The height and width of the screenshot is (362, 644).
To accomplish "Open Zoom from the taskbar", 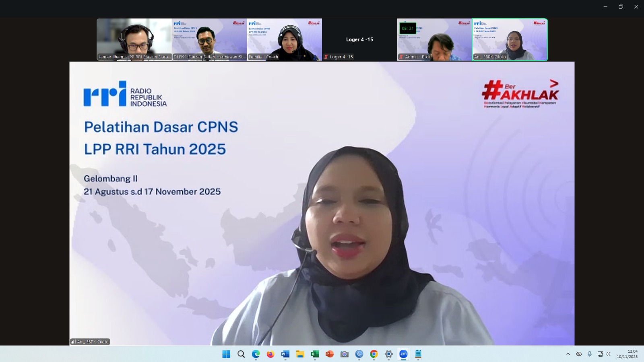I will pyautogui.click(x=403, y=354).
